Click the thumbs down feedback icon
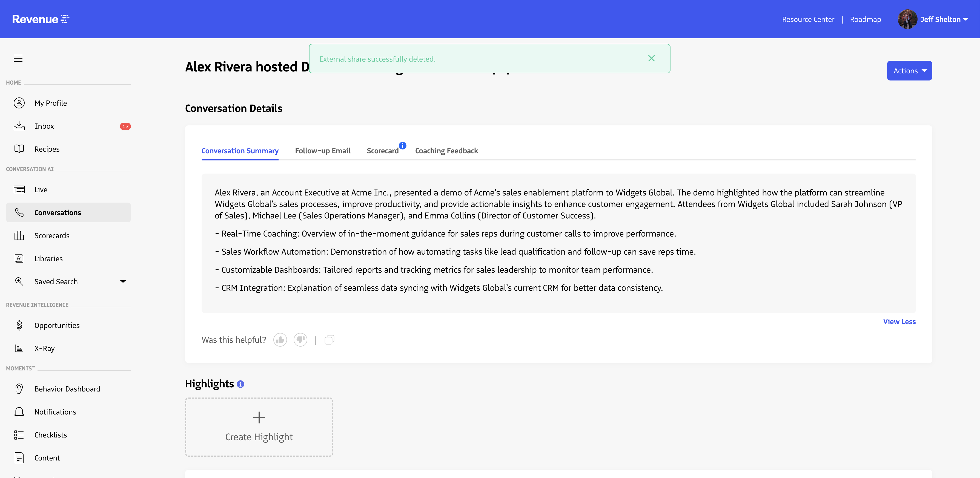 [x=300, y=339]
